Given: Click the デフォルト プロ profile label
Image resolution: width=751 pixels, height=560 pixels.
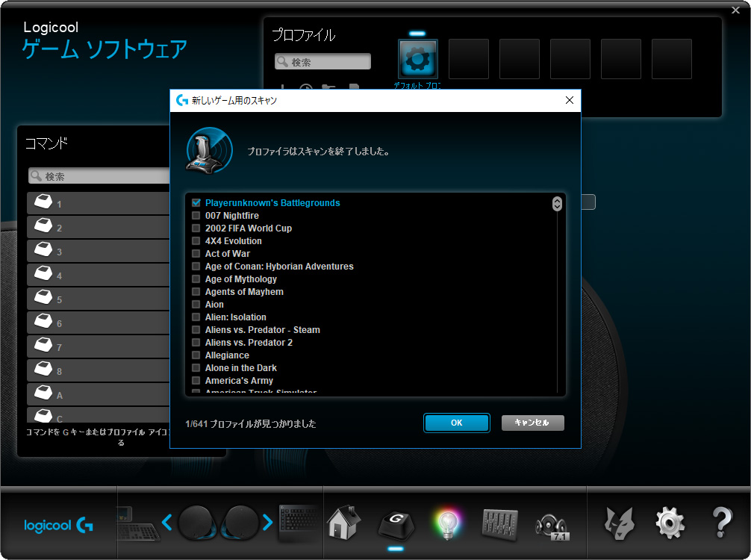Looking at the screenshot, I should (417, 85).
